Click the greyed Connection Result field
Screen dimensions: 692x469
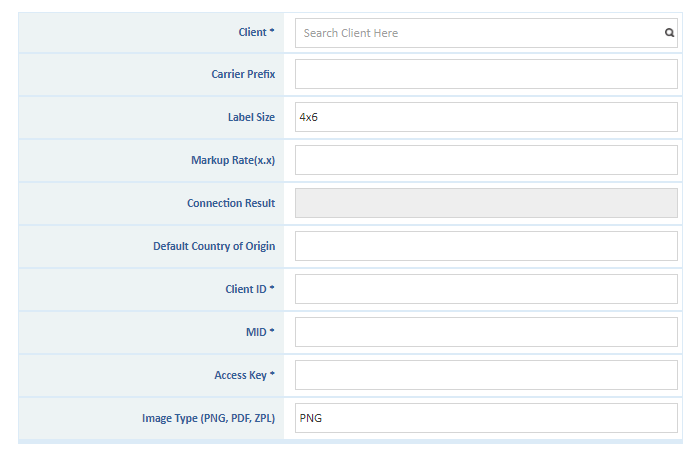coord(486,203)
